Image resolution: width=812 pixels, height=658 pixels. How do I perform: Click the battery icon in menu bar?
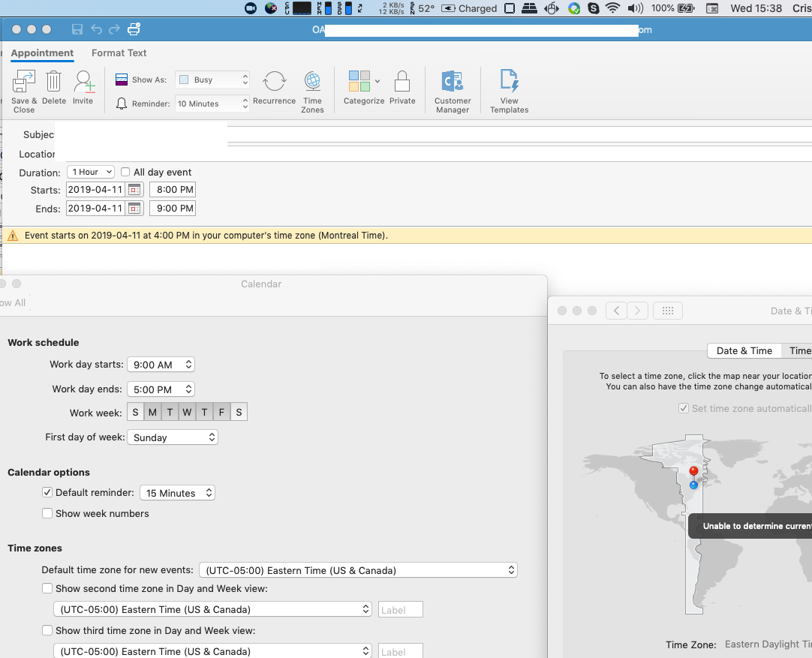(x=685, y=8)
